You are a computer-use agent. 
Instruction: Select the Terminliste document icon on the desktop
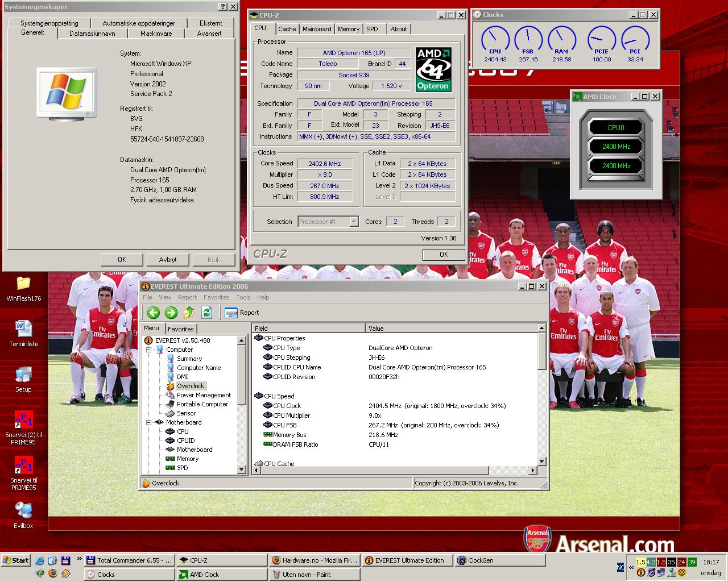(x=23, y=329)
